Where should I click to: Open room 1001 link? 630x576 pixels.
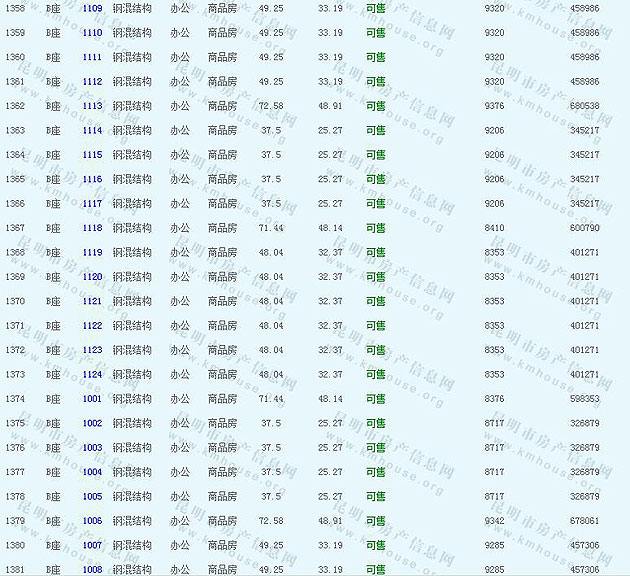click(x=92, y=399)
